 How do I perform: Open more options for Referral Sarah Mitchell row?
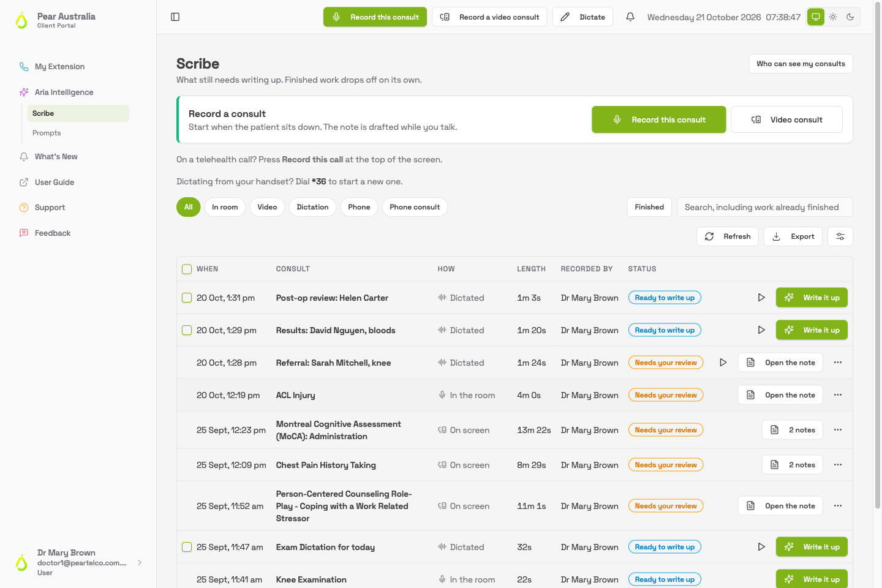pos(838,363)
